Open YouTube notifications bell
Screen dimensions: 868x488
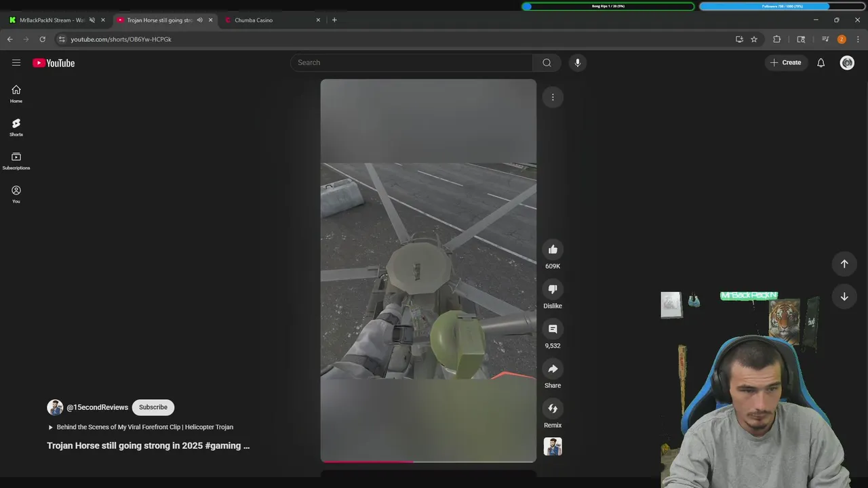821,62
